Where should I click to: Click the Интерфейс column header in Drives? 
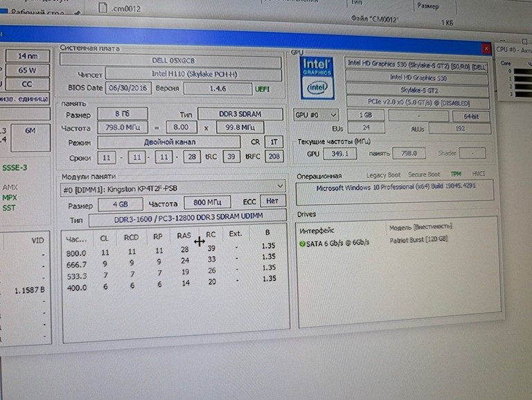tap(317, 231)
